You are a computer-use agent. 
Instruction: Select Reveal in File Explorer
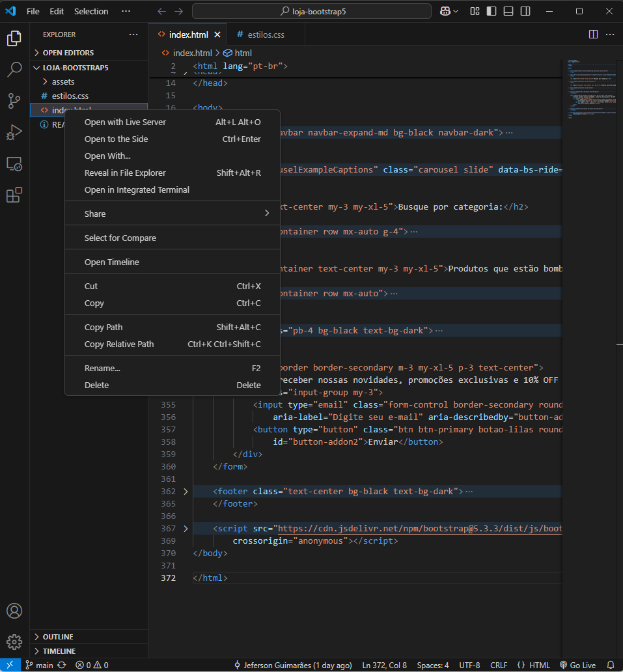coord(173,173)
